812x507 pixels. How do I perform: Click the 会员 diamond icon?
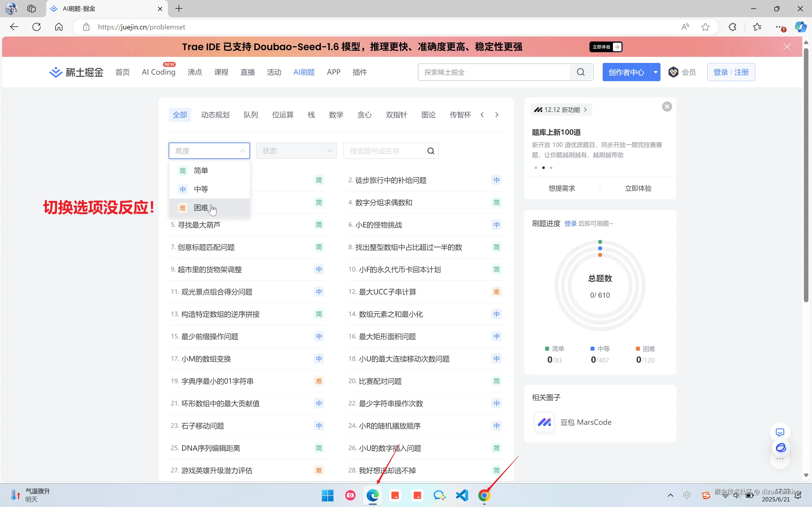[673, 72]
